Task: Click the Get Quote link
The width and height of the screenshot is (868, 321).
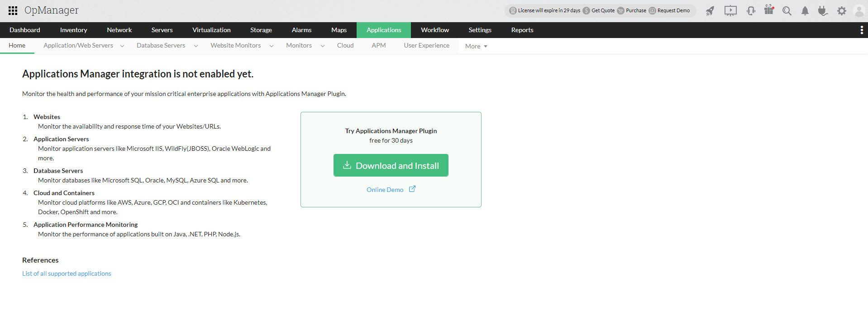Action: pos(603,10)
